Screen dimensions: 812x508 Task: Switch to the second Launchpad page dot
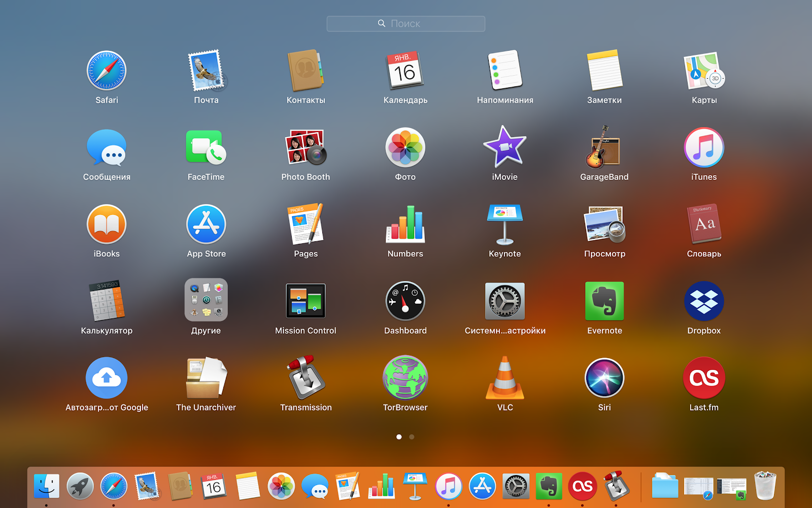(412, 436)
